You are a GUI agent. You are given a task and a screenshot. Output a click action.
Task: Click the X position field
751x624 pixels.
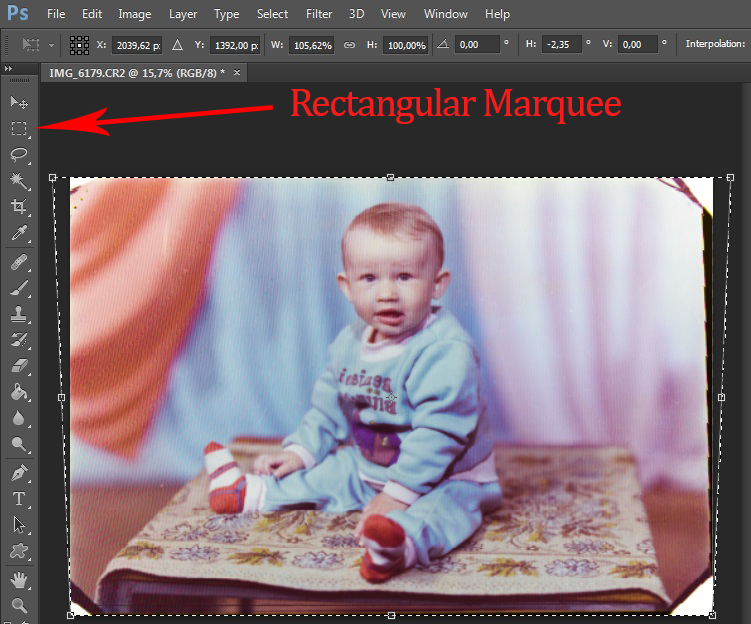point(137,45)
